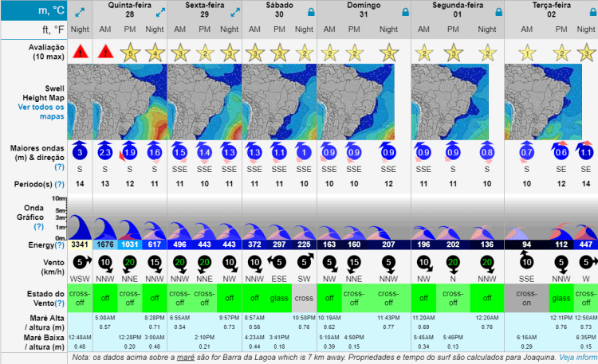The height and width of the screenshot is (364, 598).
Task: Click the N 20 km/h wind arrow icon
Action: pyautogui.click(x=453, y=264)
